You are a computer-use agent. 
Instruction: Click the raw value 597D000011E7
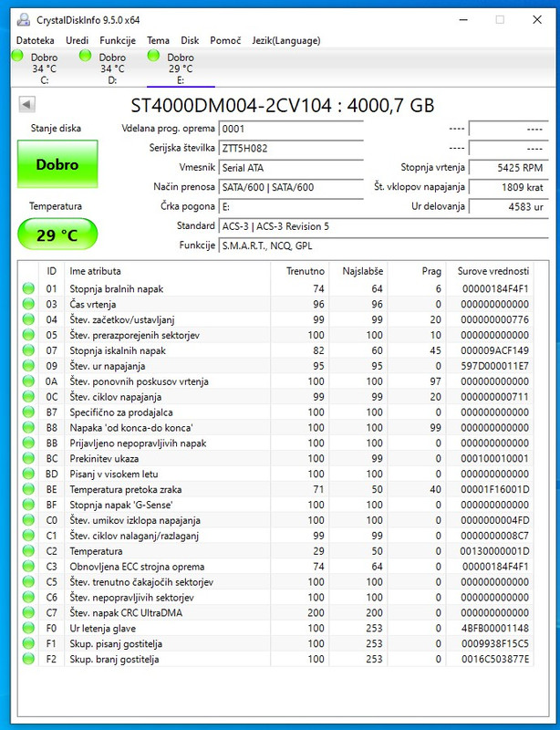495,366
